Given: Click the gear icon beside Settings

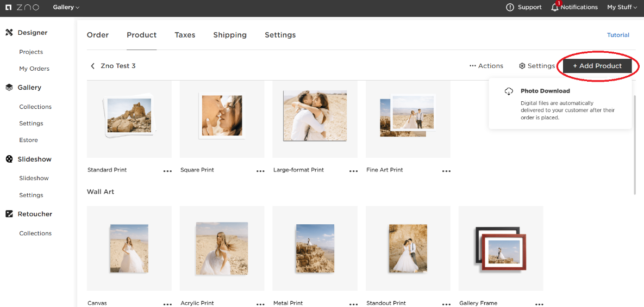Looking at the screenshot, I should (522, 66).
